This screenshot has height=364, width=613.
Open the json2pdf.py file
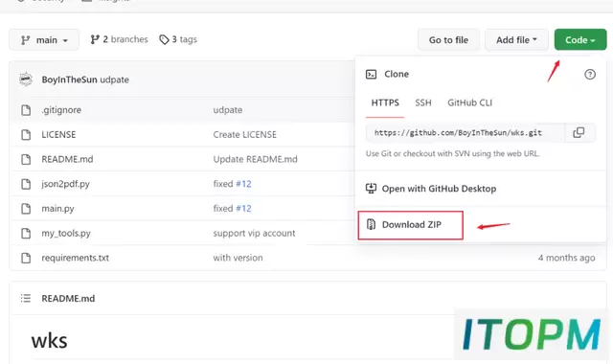click(66, 184)
